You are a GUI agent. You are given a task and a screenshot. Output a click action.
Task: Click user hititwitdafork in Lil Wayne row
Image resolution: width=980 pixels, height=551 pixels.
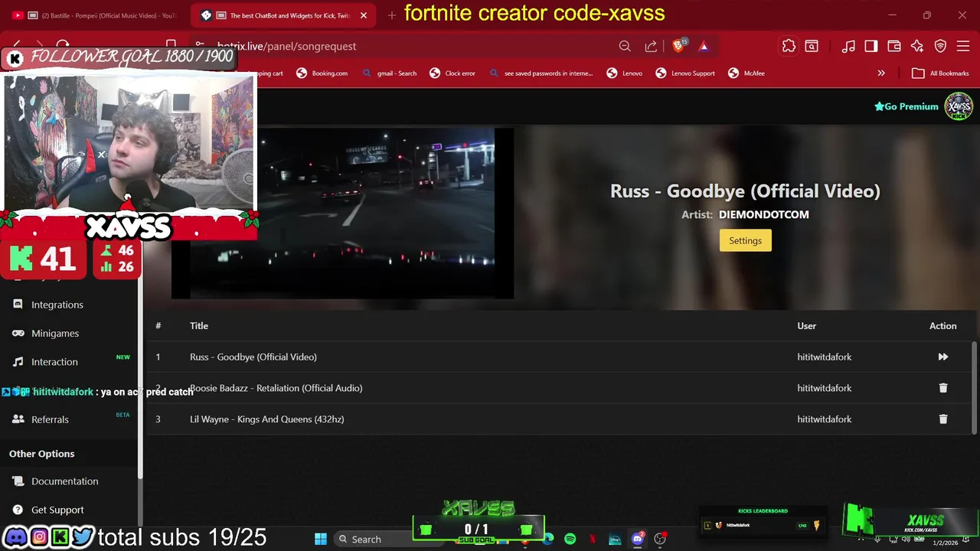tap(824, 419)
